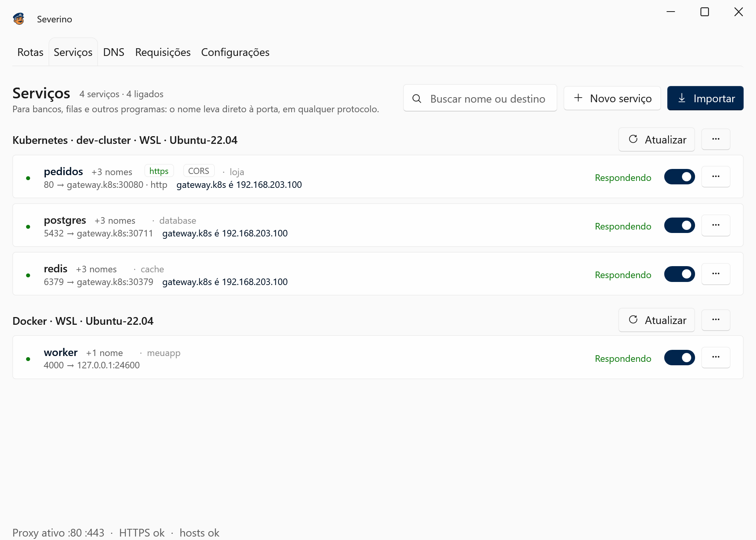Image resolution: width=756 pixels, height=540 pixels.
Task: Open the DNS tab
Action: point(114,52)
